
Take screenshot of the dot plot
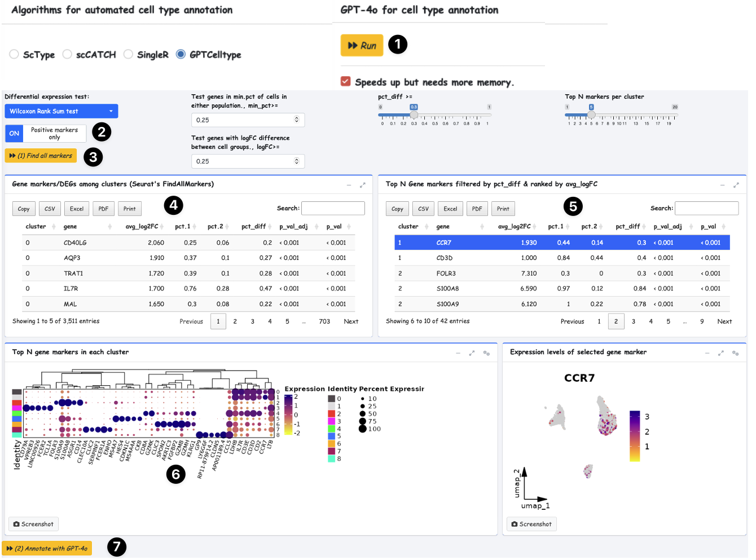[33, 524]
